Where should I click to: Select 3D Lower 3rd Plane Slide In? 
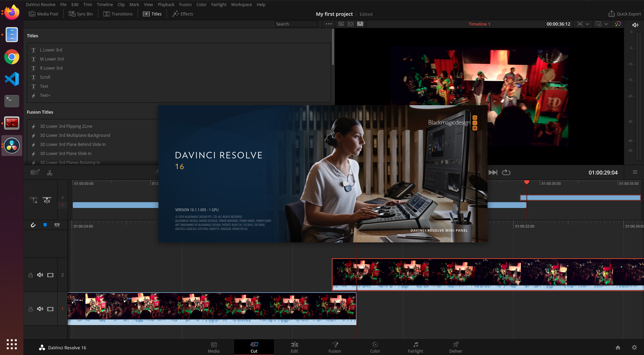tap(66, 153)
